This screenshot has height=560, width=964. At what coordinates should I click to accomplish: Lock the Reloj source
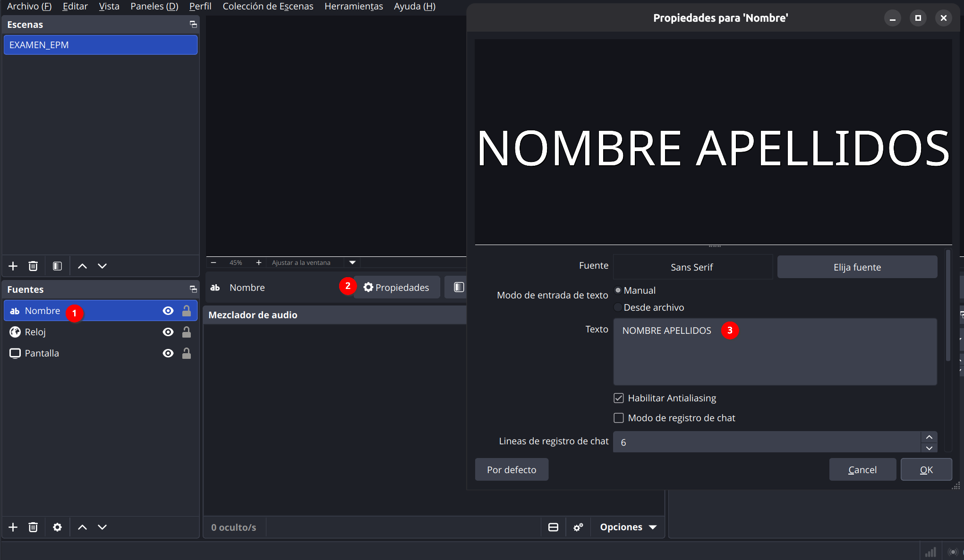coord(187,332)
